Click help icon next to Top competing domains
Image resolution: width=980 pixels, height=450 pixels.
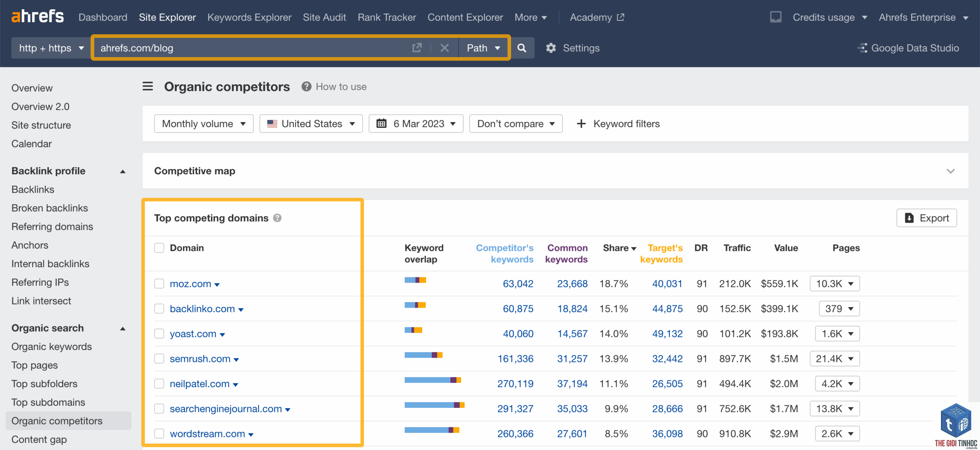pos(277,218)
